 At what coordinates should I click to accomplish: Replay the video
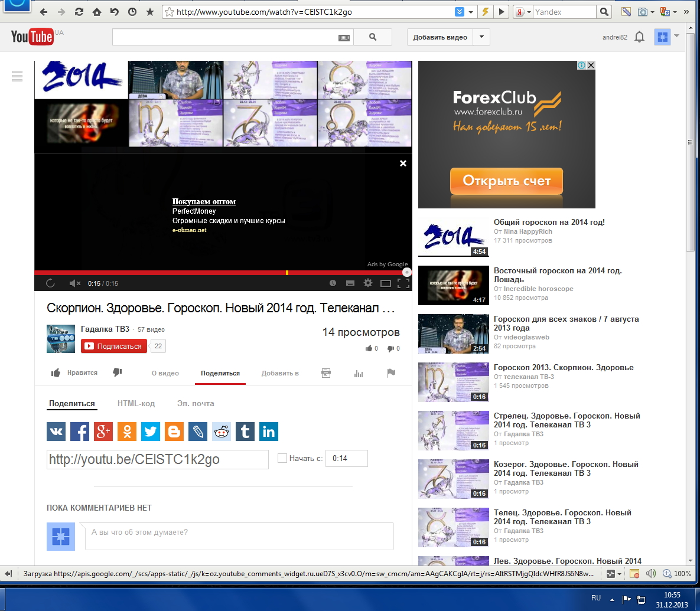point(50,283)
